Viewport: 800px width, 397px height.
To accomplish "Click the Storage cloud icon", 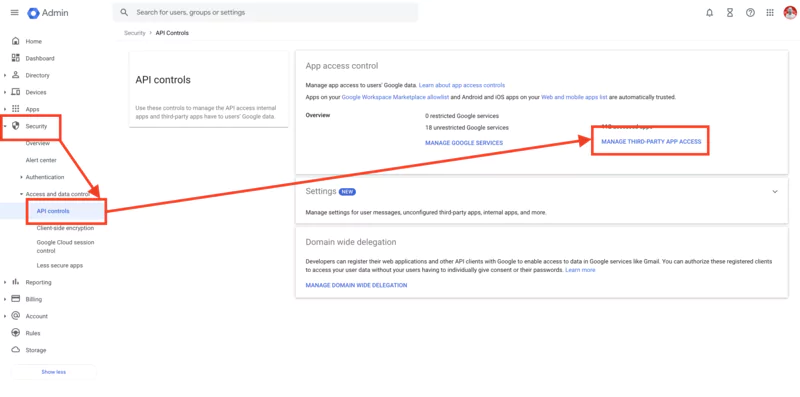I will pos(15,350).
